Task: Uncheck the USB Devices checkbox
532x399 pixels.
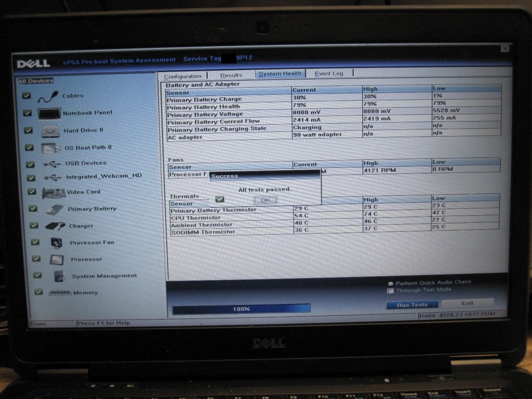Action: pos(30,165)
